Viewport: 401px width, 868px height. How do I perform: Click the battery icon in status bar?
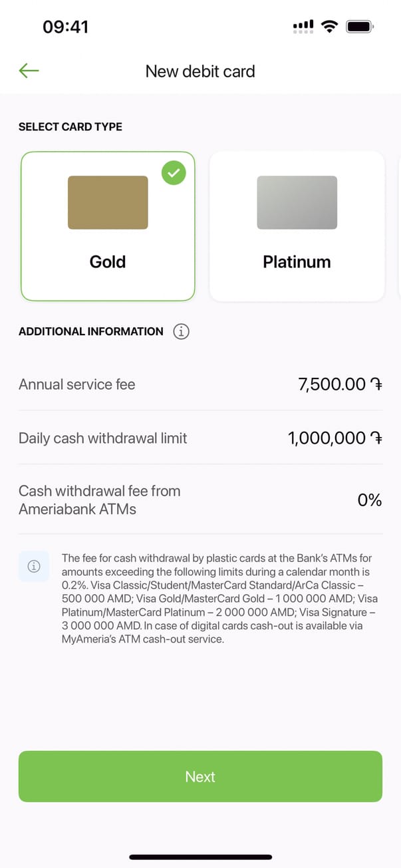pos(360,27)
